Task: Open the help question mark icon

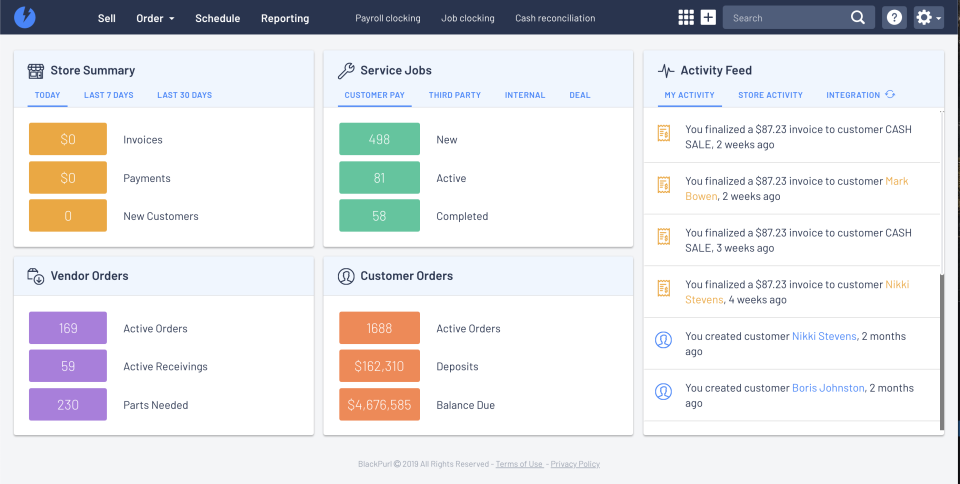Action: click(894, 17)
